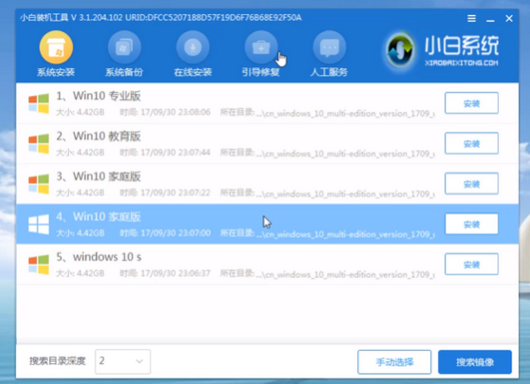530x384 pixels.
Task: Open the hamburger menu in title bar
Action: tap(472, 18)
